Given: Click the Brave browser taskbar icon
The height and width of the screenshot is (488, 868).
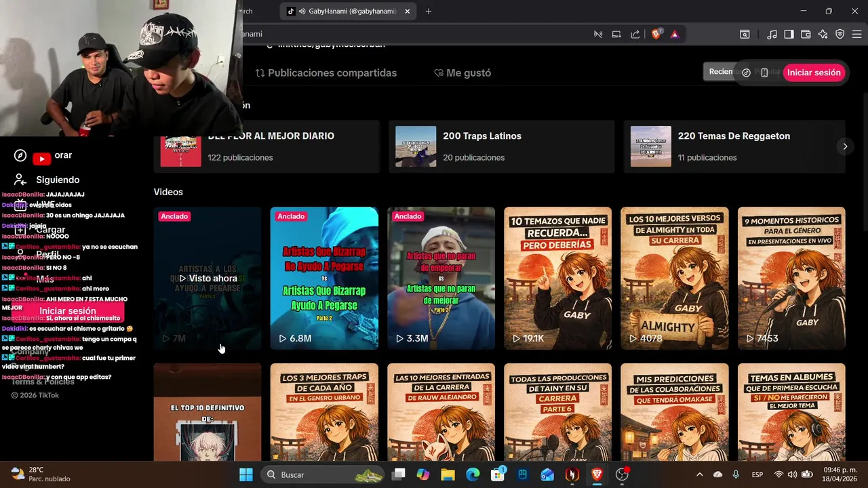Looking at the screenshot, I should (597, 474).
